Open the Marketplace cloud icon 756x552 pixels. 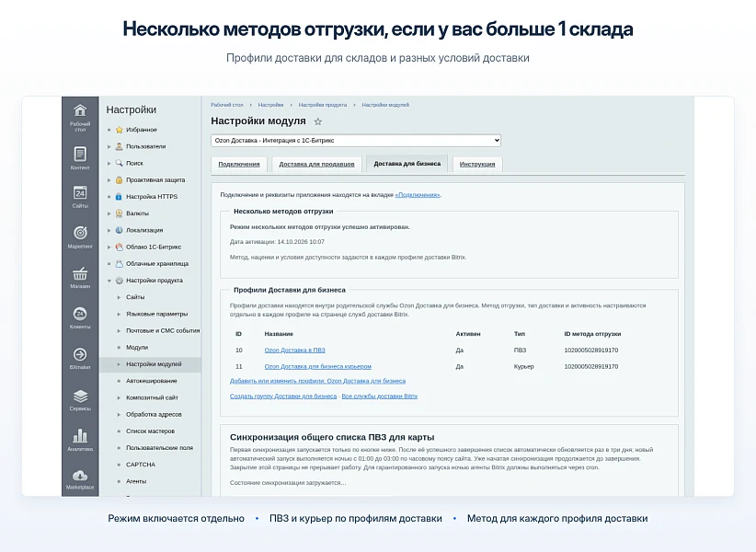pos(80,476)
